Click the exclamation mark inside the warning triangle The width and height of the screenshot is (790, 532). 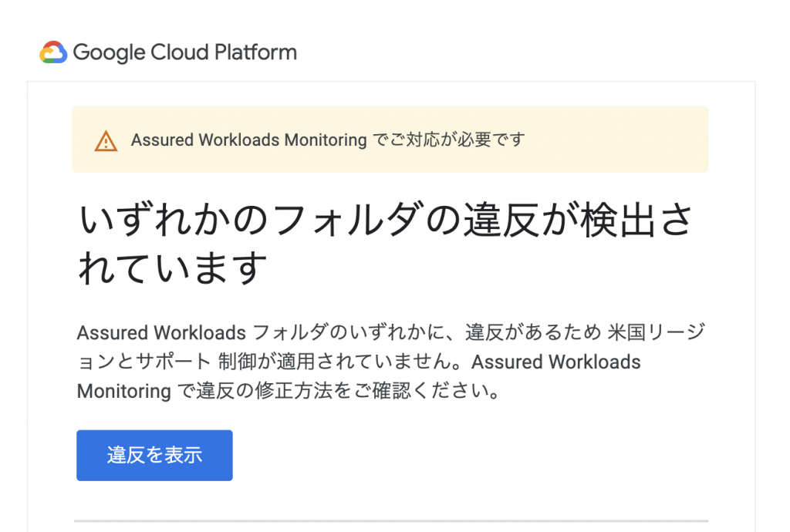pos(106,141)
